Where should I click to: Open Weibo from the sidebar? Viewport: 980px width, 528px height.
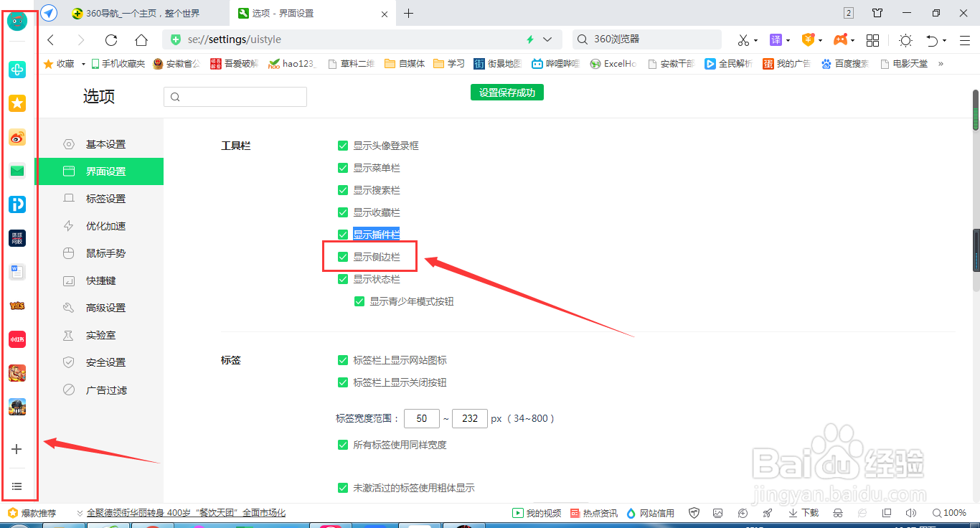17,136
